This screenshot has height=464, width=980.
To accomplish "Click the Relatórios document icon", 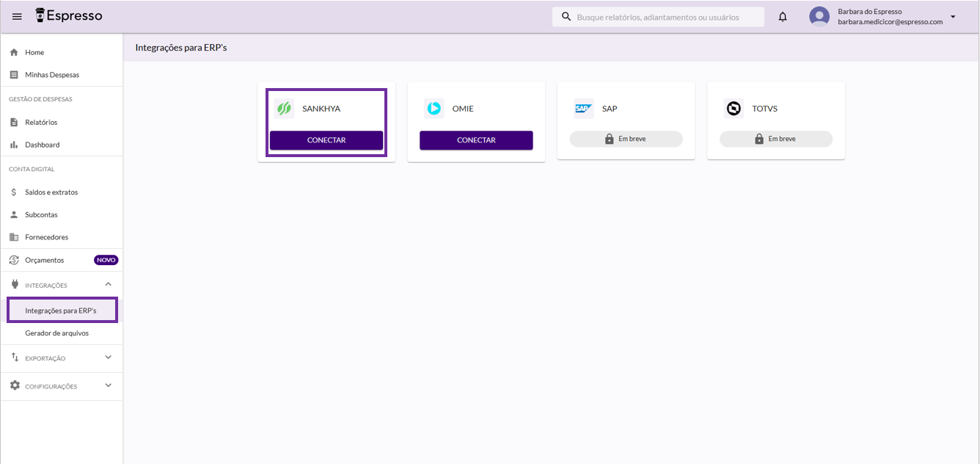I will point(14,122).
